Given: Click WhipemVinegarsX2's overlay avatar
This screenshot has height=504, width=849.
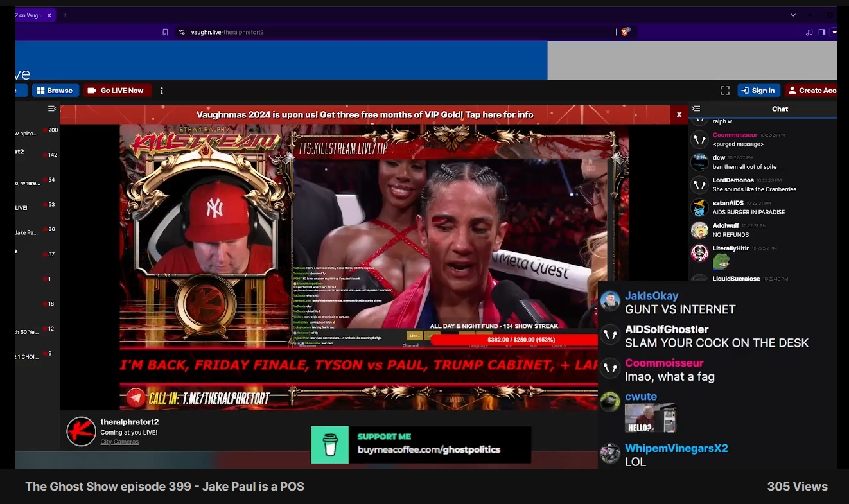Looking at the screenshot, I should [610, 453].
